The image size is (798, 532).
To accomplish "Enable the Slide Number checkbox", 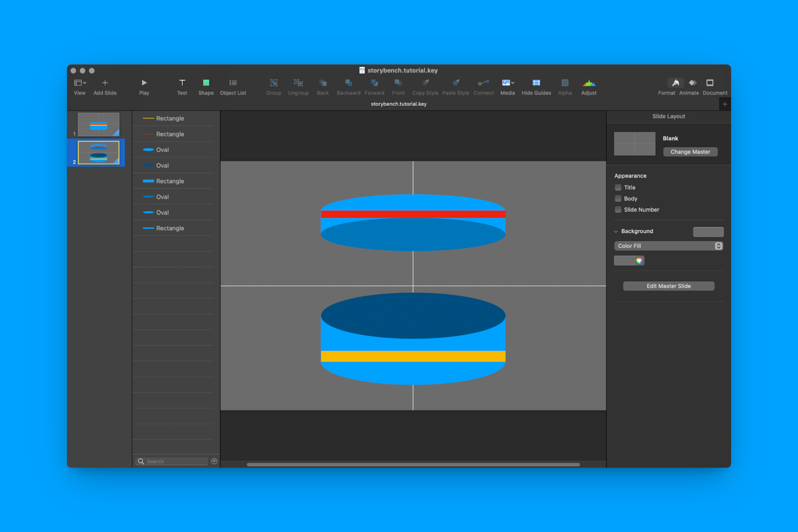I will pyautogui.click(x=618, y=210).
